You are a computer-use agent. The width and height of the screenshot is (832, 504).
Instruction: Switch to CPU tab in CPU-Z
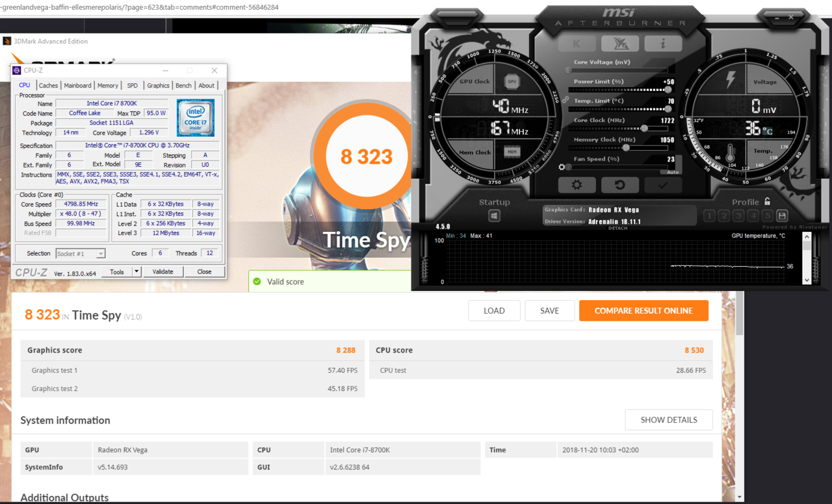tap(25, 85)
